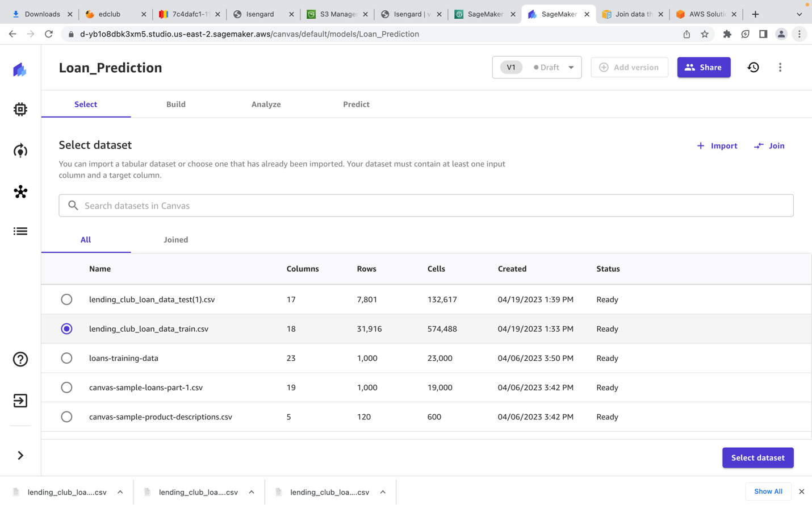Select lending_club_loan_data_test(1).csv radio button
This screenshot has width=812, height=508.
point(66,299)
